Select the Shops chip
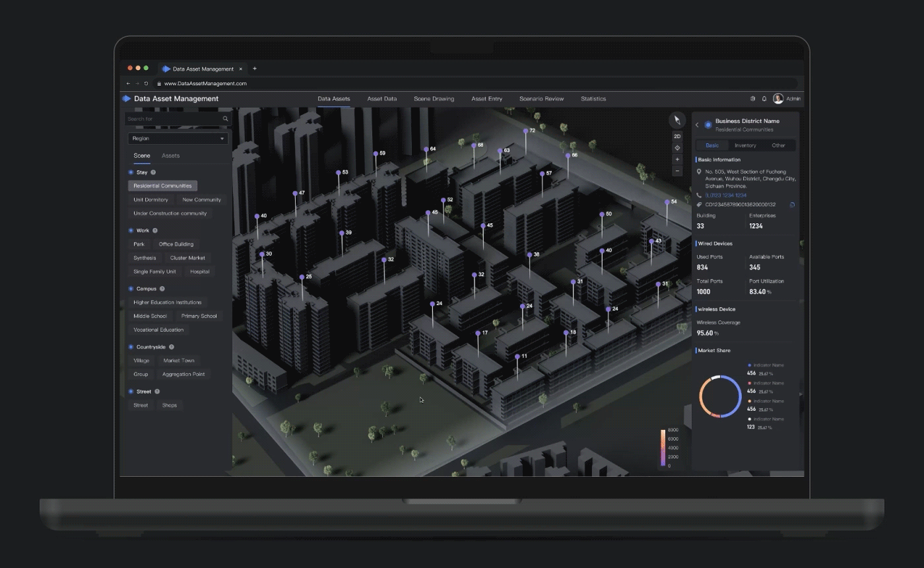The image size is (924, 568). 170,406
